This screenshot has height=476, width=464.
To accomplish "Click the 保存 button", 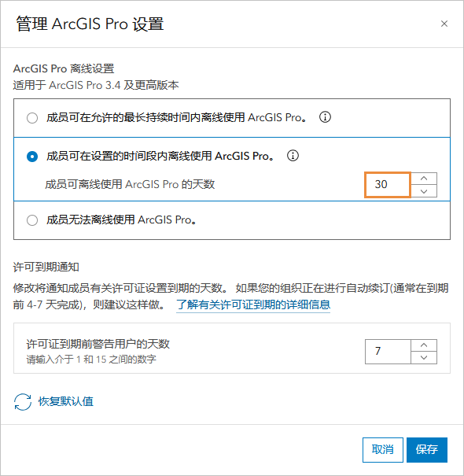I will (427, 450).
